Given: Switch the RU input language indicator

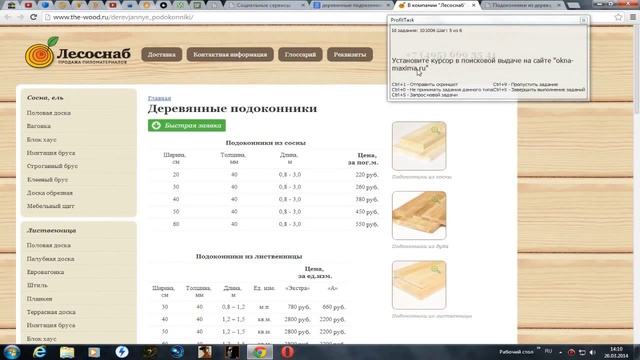Looking at the screenshot, I should point(548,351).
